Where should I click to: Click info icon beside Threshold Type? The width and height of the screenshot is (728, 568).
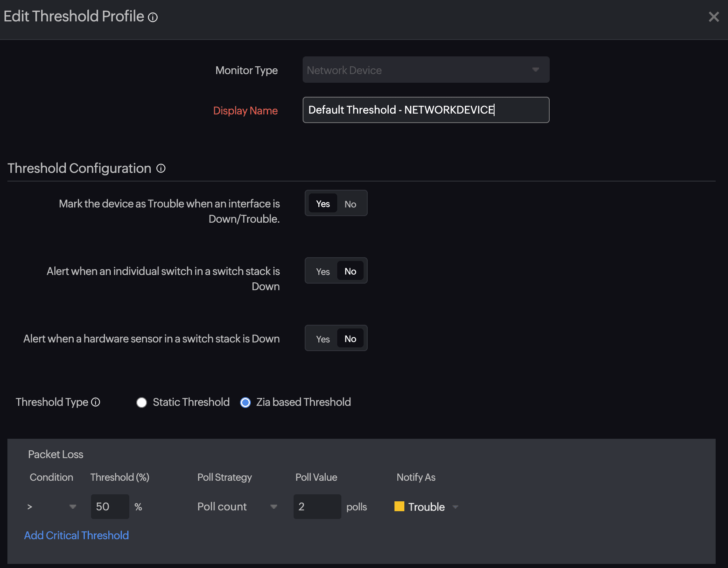coord(96,402)
